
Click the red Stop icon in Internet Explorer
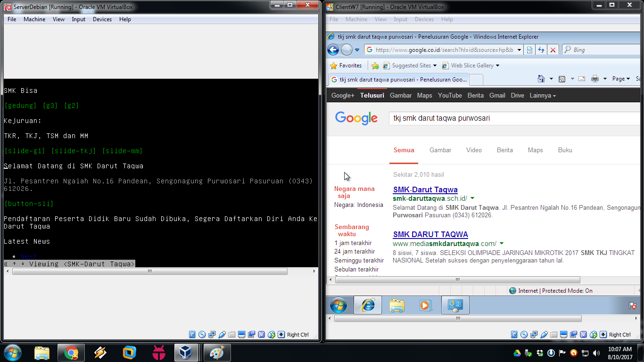(553, 49)
